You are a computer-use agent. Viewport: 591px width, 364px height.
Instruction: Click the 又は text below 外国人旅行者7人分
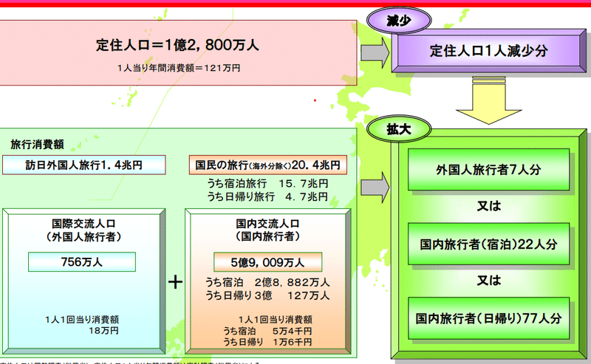(x=489, y=206)
